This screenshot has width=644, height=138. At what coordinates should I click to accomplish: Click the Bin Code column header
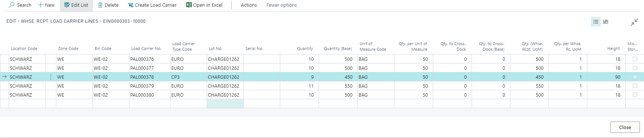103,48
